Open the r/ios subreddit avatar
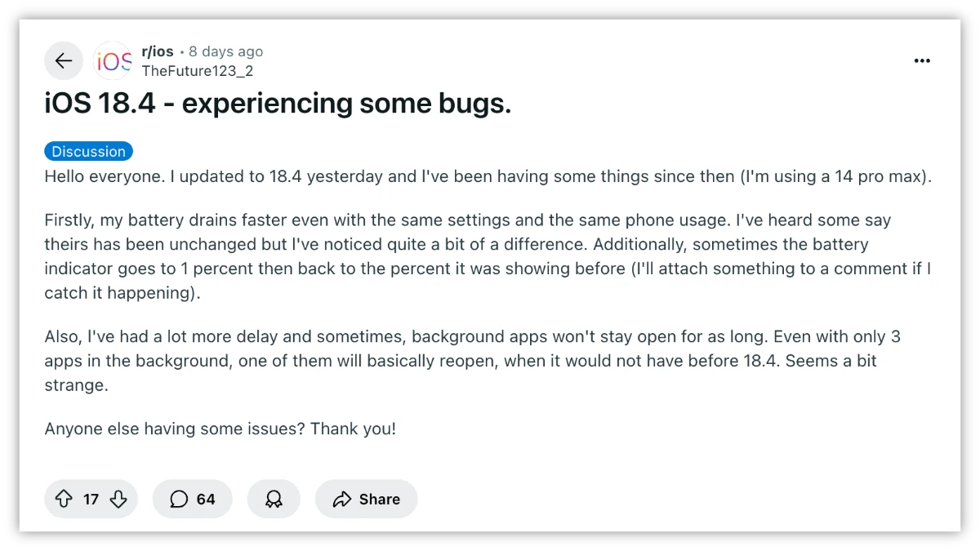The image size is (980, 551). pos(114,60)
